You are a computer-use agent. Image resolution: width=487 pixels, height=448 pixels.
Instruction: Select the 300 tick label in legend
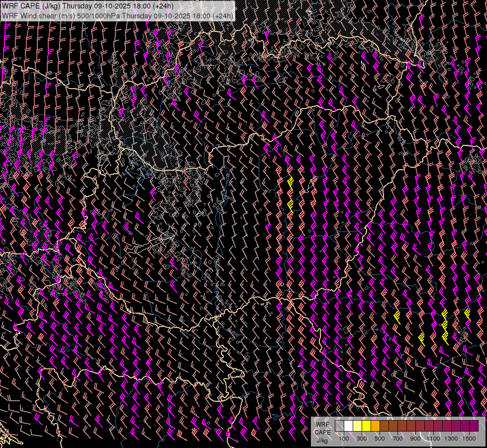[362, 439]
